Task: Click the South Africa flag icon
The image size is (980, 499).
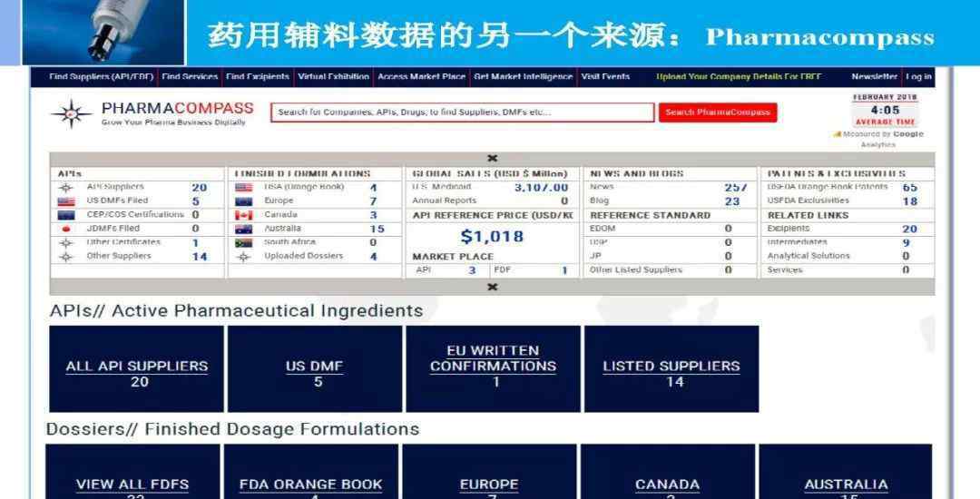Action: [x=244, y=243]
